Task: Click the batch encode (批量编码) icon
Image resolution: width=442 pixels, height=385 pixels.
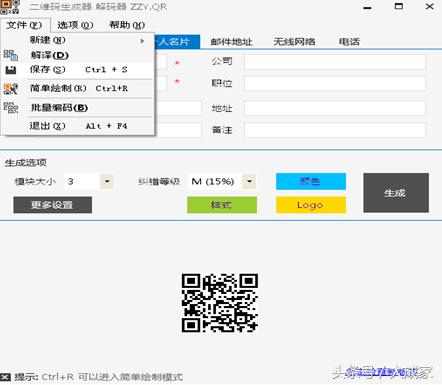Action: click(x=11, y=108)
